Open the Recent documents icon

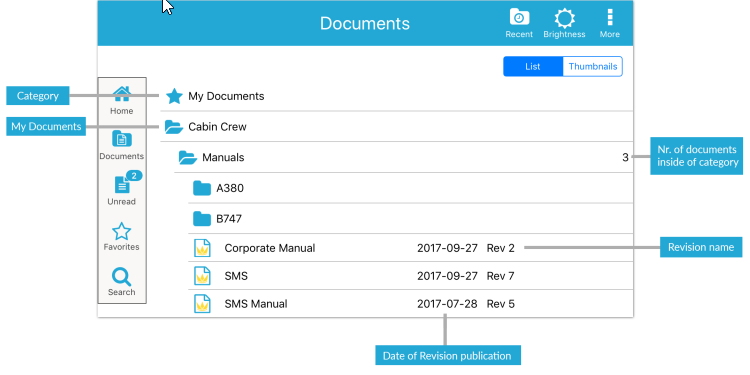coord(519,23)
